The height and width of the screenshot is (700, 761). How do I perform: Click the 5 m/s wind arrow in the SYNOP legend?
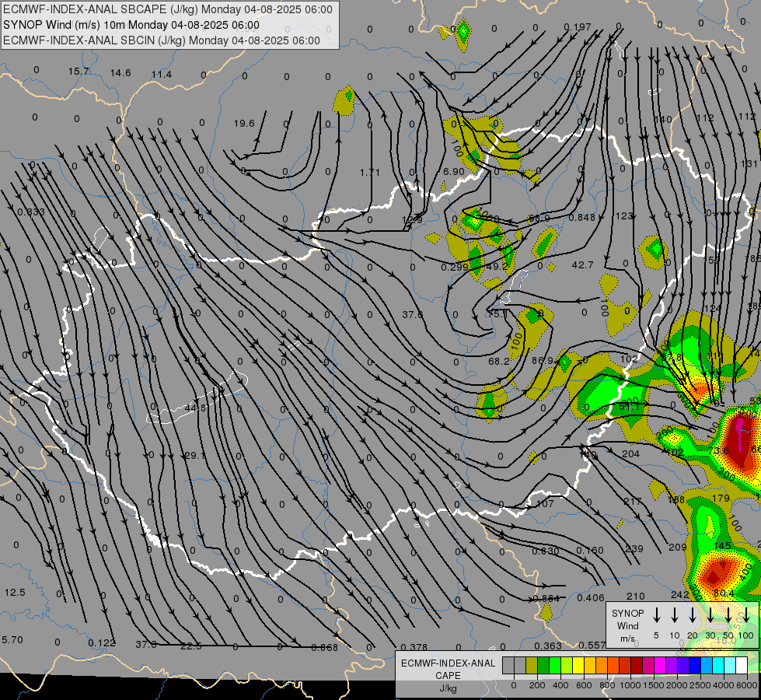click(656, 614)
